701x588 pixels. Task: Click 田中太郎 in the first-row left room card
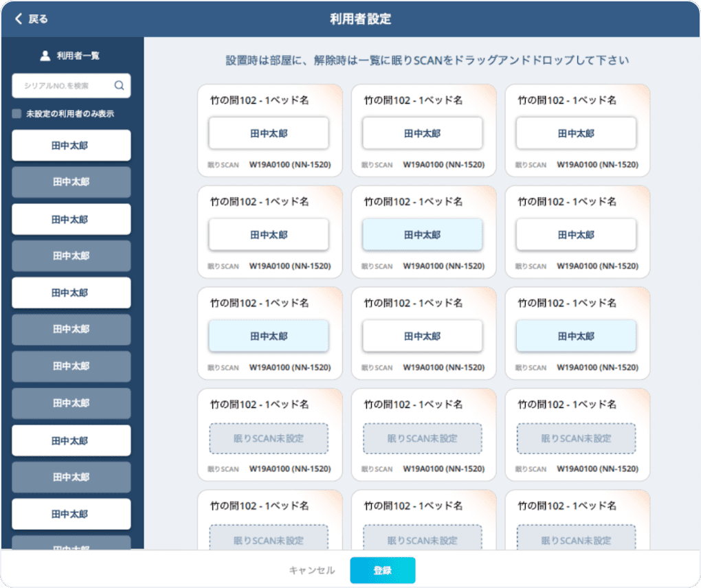click(269, 133)
